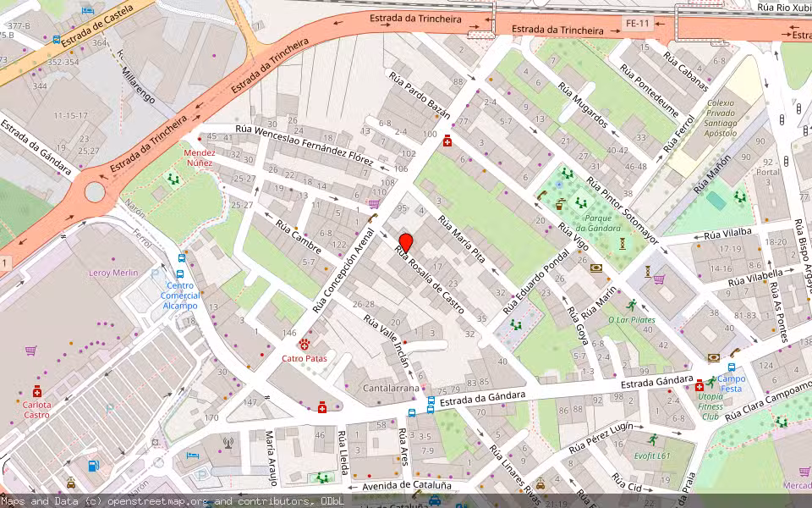The image size is (812, 508).
Task: Select the Rúa Pintor Sotomayor street label
Action: tap(623, 211)
